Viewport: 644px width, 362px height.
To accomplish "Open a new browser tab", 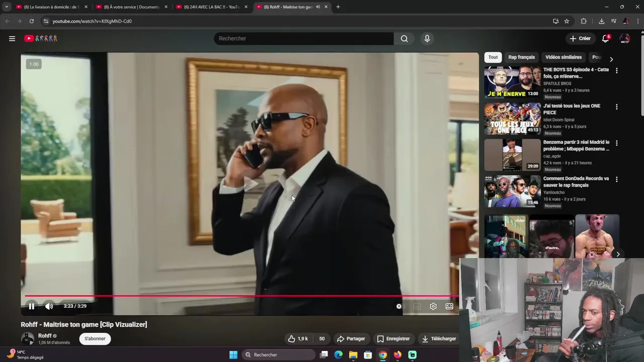I will 338,7.
